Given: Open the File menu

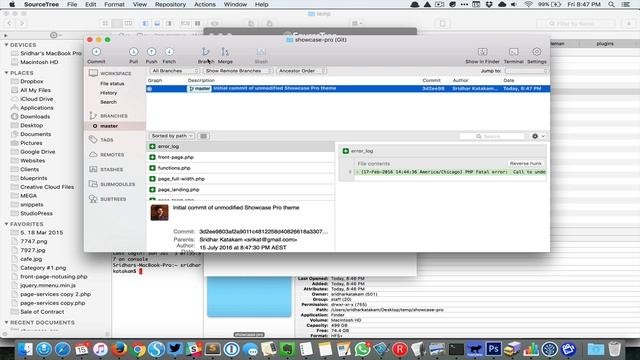Looking at the screenshot, I should (72, 4).
